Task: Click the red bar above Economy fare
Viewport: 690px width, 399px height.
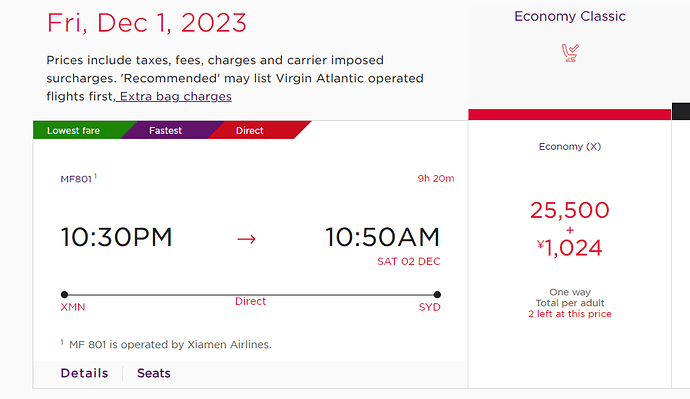Action: pyautogui.click(x=569, y=114)
